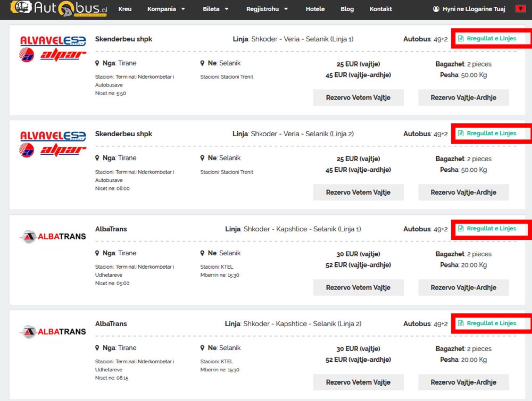Click 'Linja: Shkoder - Kapshtice - Selanik (Linja 1)' text
The height and width of the screenshot is (401, 532).
click(293, 229)
